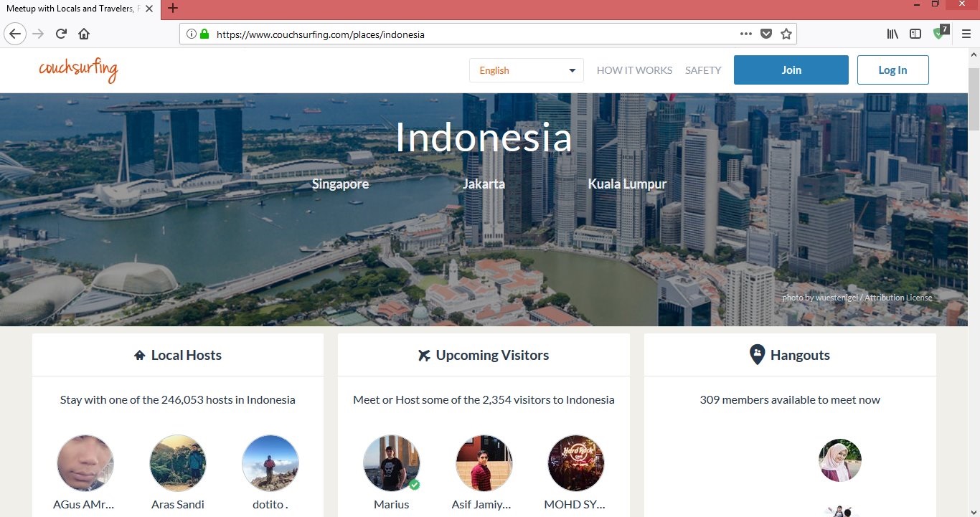Save page to Pocket icon
The height and width of the screenshot is (517, 980).
pos(765,34)
